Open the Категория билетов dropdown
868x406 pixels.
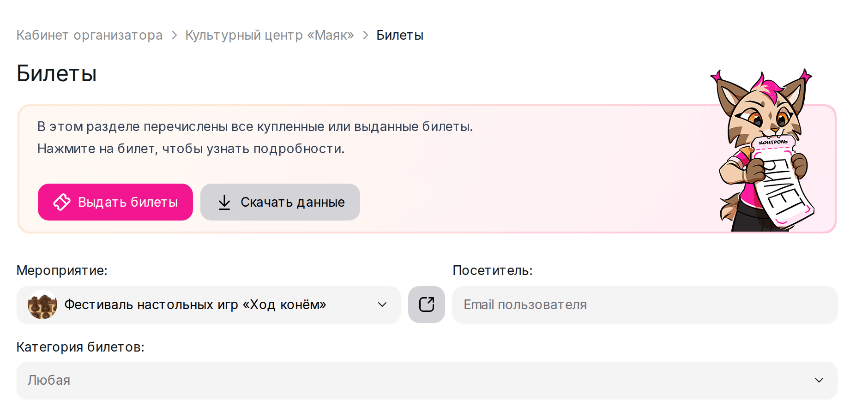[x=427, y=380]
